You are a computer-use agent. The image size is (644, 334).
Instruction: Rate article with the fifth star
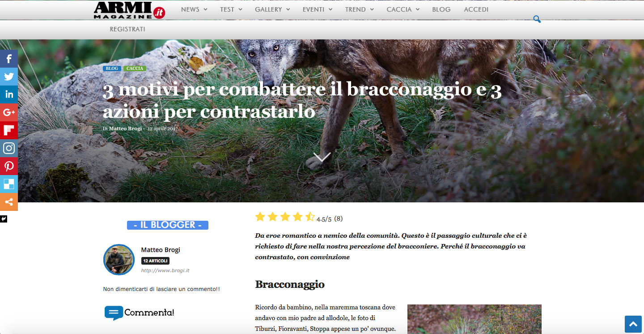(310, 217)
